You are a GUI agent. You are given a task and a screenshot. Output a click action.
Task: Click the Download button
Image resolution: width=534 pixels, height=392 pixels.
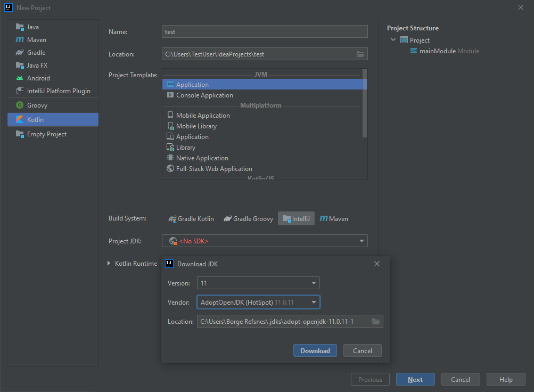pos(315,350)
